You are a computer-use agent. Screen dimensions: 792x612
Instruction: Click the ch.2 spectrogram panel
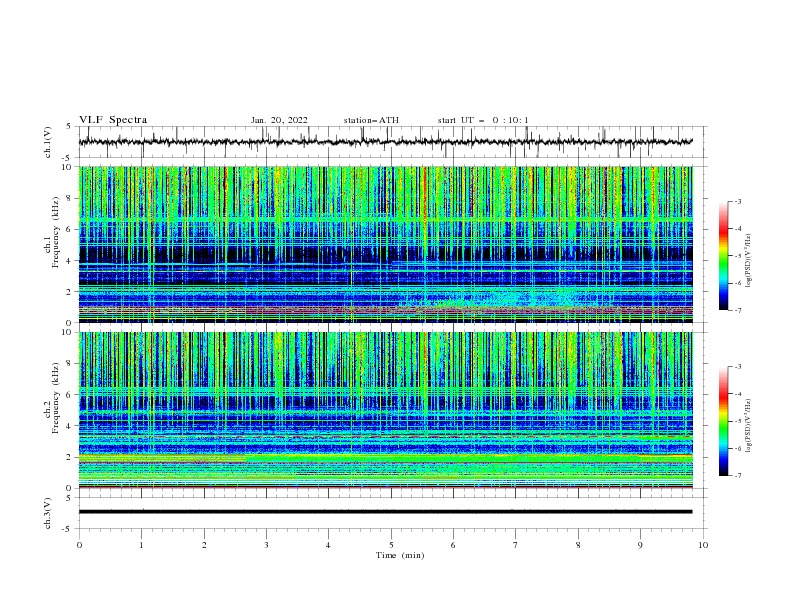[x=385, y=410]
